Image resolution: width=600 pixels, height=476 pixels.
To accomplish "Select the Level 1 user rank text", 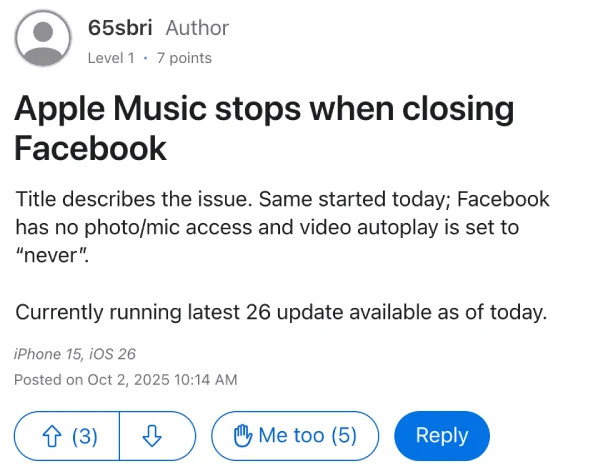I will pos(111,58).
